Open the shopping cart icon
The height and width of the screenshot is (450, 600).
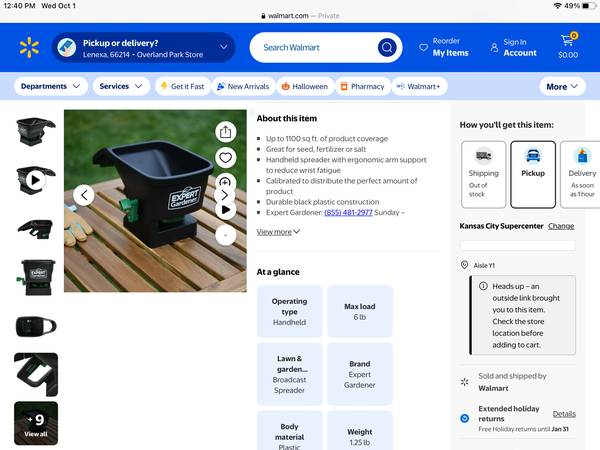pos(567,40)
